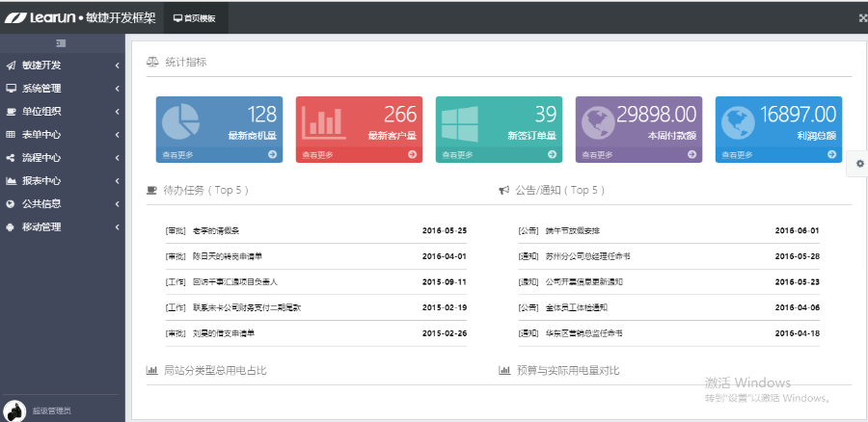This screenshot has width=868, height=422.
Task: Click the arrow circle on 本周付款额 card footer
Action: coord(692,154)
